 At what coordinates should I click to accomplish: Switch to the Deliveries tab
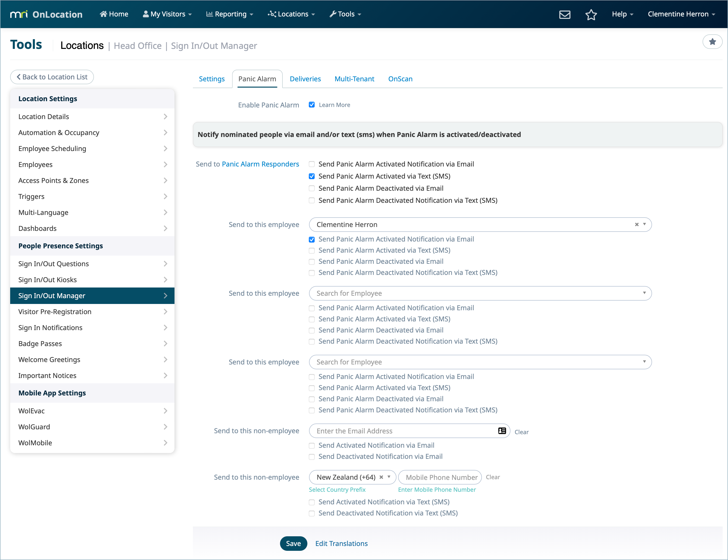coord(305,79)
